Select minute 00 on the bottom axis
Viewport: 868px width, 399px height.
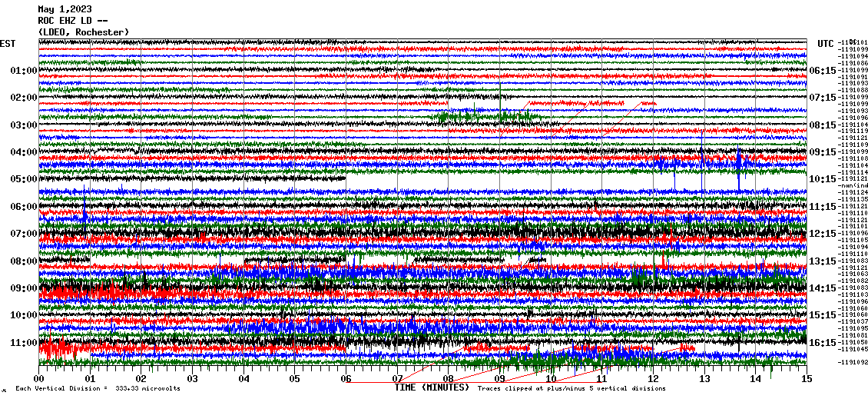[x=39, y=379]
